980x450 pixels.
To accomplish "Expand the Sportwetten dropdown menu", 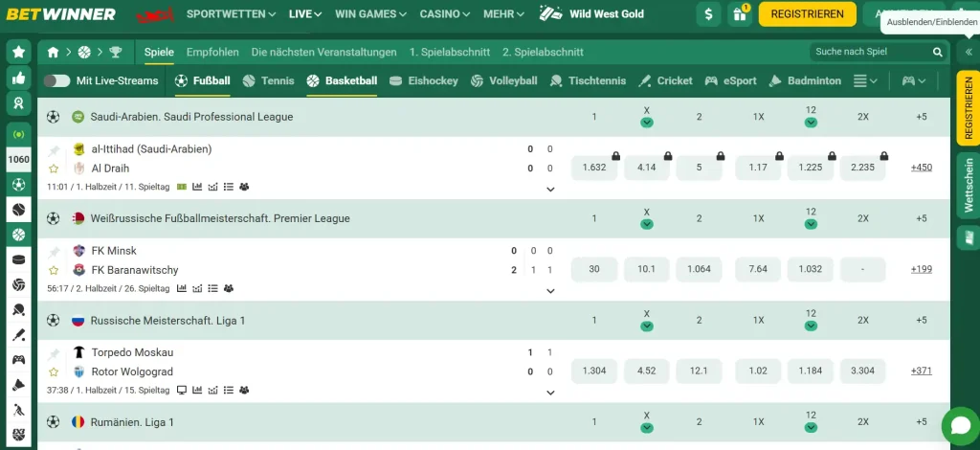I will point(232,13).
